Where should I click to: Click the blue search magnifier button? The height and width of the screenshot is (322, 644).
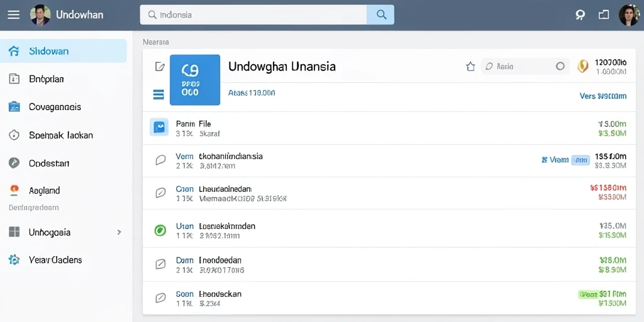[x=380, y=15]
